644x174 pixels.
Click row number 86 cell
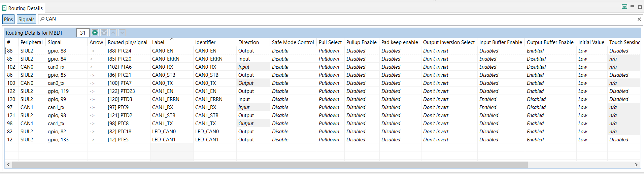12,75
